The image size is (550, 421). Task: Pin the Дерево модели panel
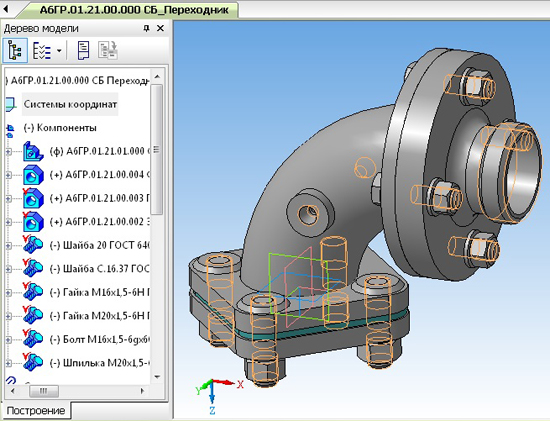147,28
